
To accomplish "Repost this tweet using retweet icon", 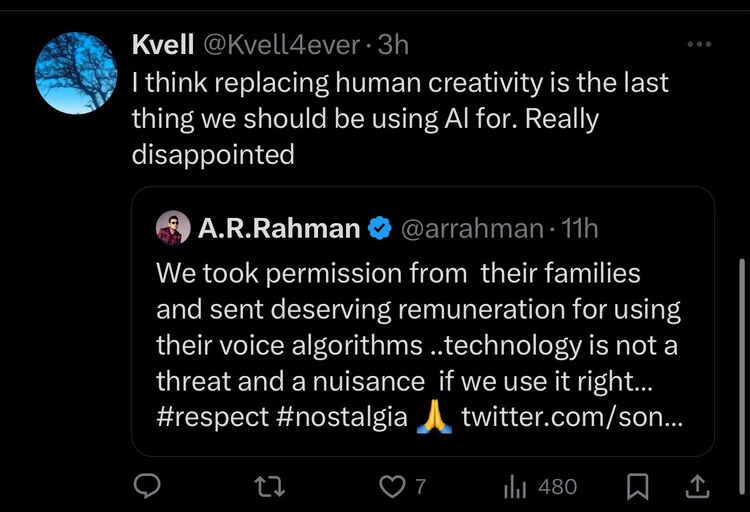I will tap(269, 486).
